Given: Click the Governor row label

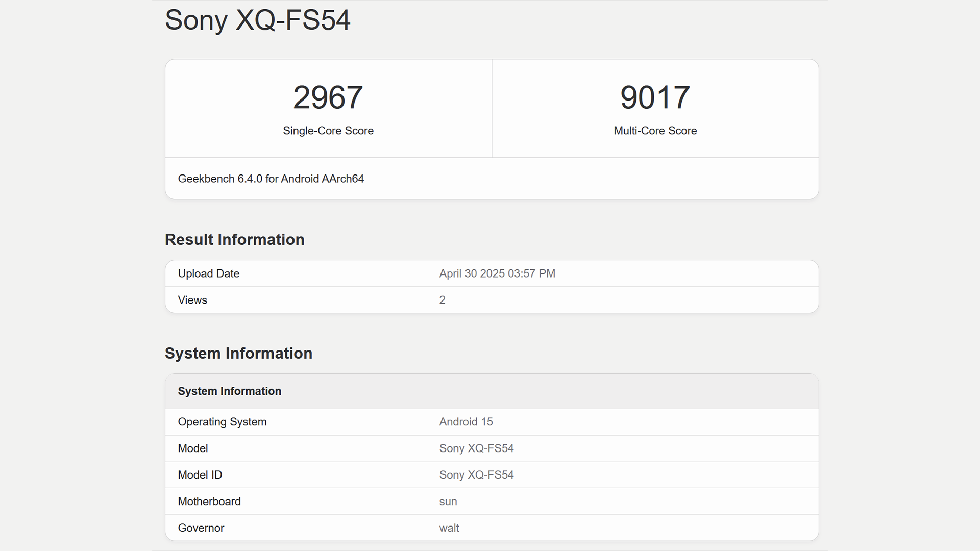Looking at the screenshot, I should 201,528.
